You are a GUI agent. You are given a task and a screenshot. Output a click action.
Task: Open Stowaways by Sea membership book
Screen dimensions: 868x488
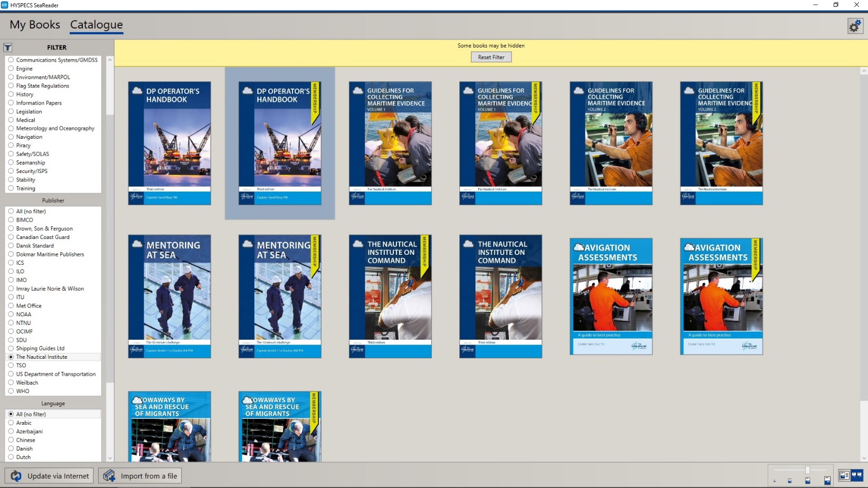pos(280,426)
